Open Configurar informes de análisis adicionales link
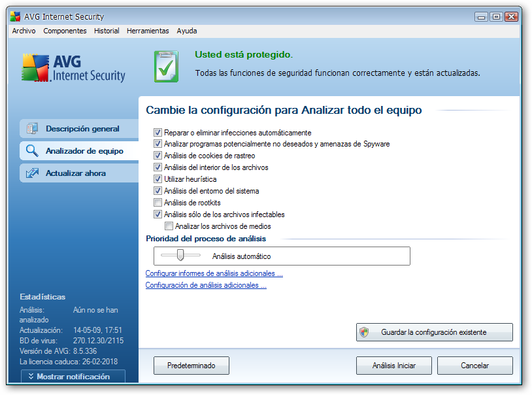 (x=214, y=273)
